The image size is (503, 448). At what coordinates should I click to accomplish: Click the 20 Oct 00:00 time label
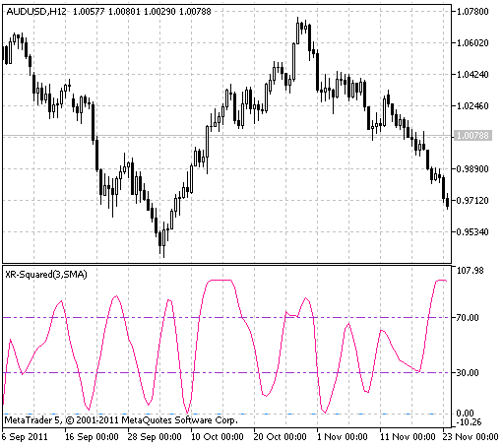(x=280, y=437)
